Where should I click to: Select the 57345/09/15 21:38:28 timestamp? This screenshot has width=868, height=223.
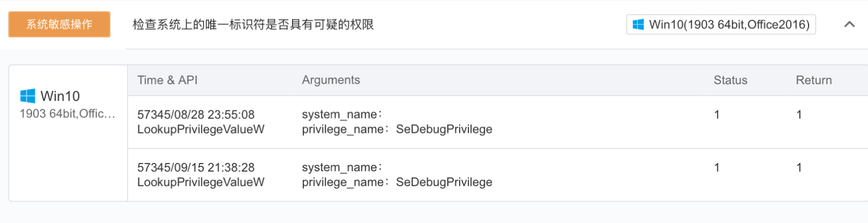point(196,168)
